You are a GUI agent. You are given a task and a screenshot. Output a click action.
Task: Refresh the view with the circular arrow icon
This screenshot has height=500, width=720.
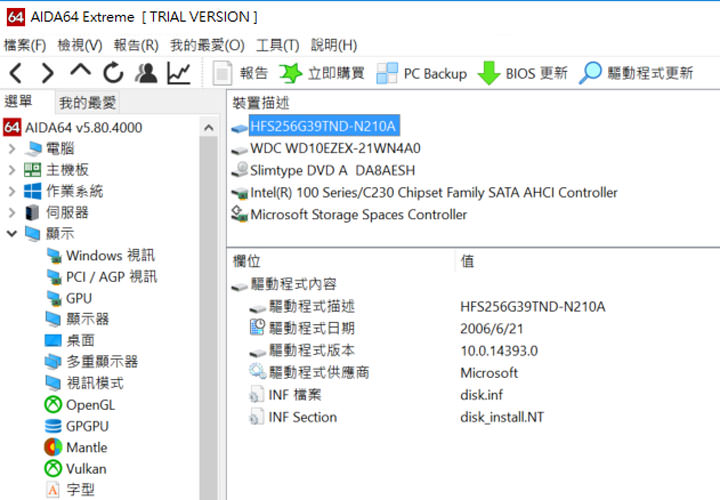coord(113,73)
